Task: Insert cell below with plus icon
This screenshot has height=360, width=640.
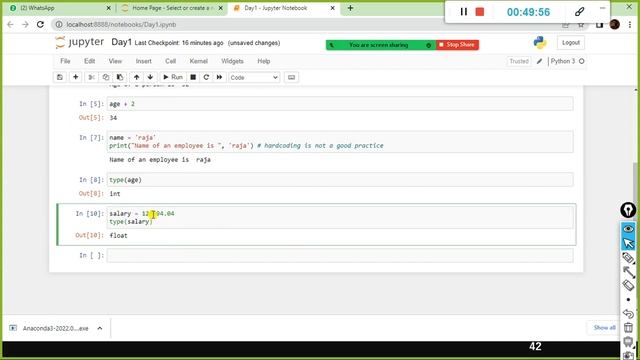Action: (76, 77)
